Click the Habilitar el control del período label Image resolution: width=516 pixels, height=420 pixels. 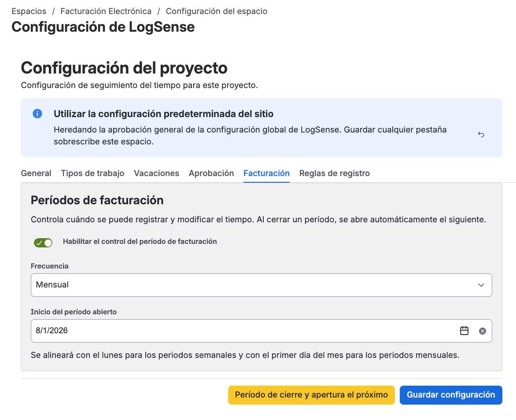click(140, 242)
